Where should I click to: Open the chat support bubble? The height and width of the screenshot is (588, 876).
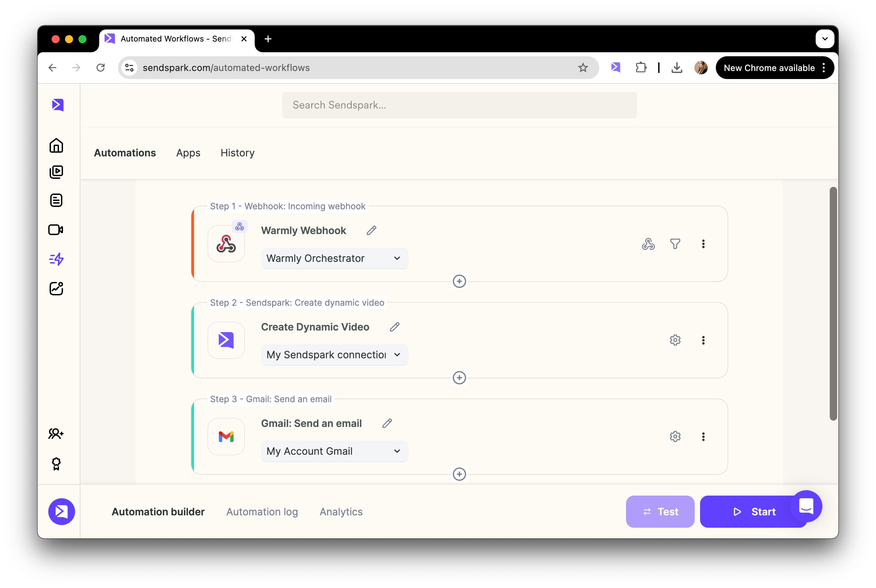click(x=806, y=506)
